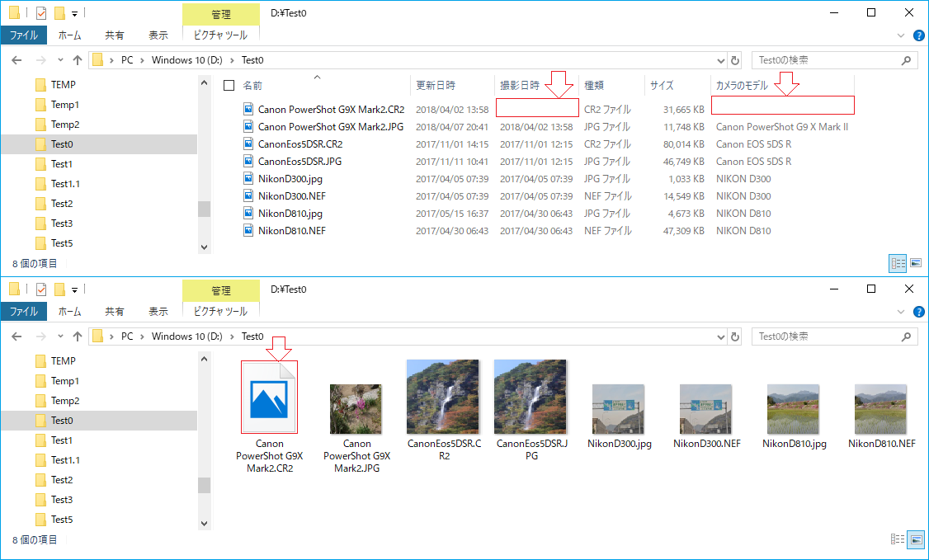Click scroll-up arrow in top window's nav pane
Image resolution: width=929 pixels, height=560 pixels.
(204, 82)
